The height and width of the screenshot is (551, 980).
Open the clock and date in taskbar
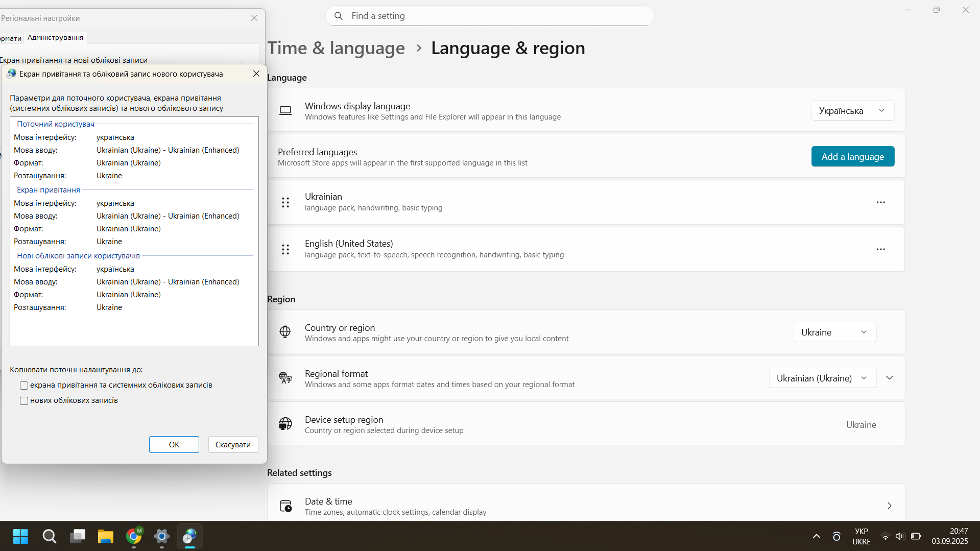pyautogui.click(x=949, y=536)
